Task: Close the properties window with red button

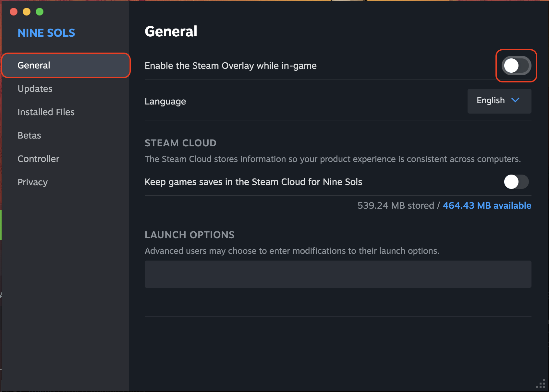Action: point(14,12)
